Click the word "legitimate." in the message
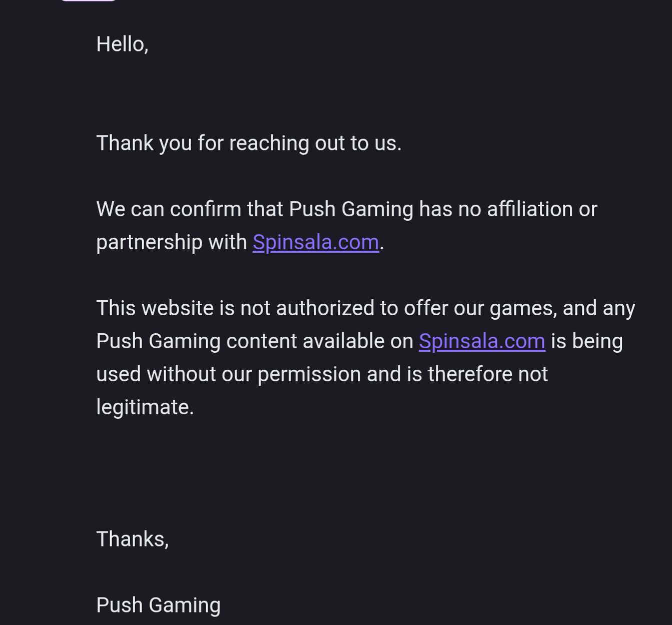This screenshot has height=625, width=672. coord(145,407)
